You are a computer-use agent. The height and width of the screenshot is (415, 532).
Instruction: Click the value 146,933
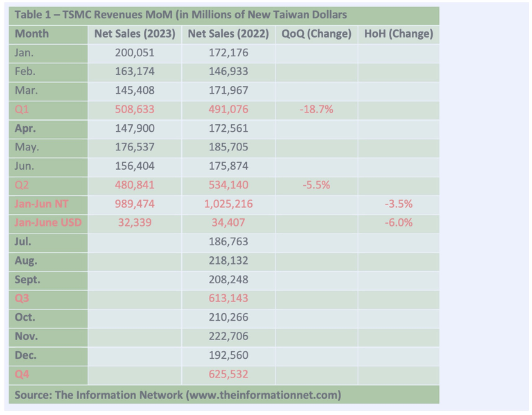coord(228,72)
